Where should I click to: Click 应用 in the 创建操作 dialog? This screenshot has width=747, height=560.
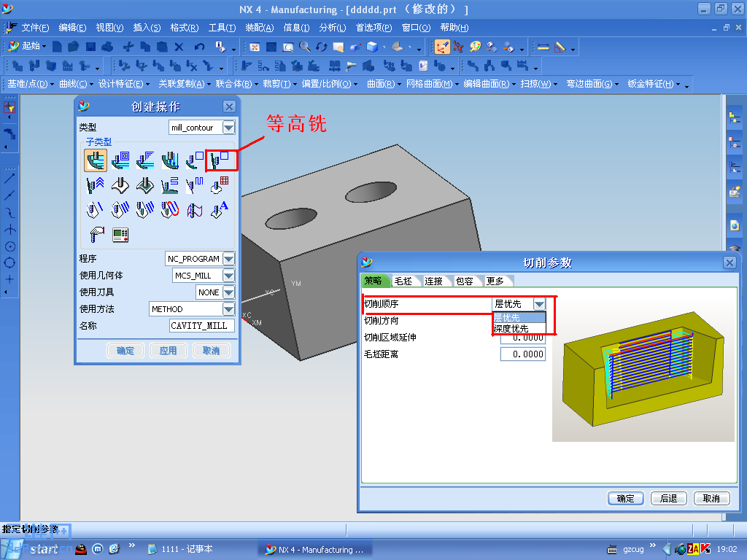click(x=169, y=351)
